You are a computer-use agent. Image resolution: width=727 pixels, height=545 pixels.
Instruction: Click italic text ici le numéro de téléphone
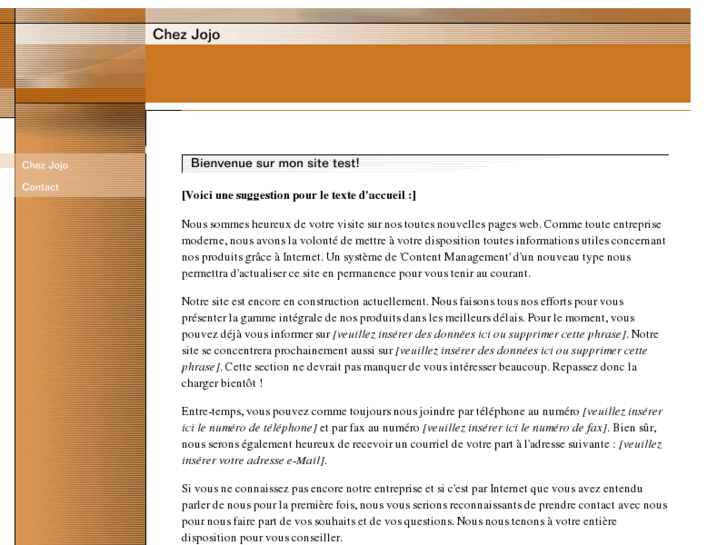(x=249, y=428)
